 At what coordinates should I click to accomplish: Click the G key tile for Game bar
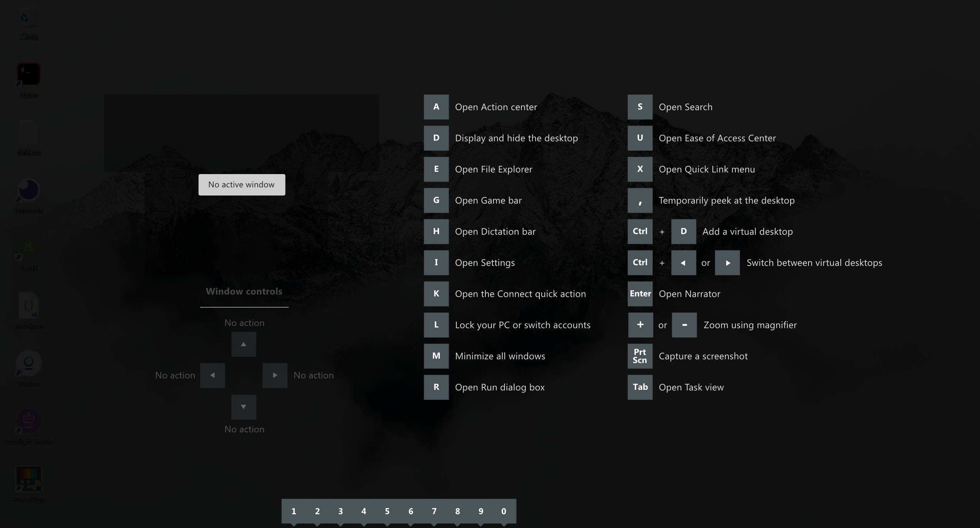(x=436, y=200)
